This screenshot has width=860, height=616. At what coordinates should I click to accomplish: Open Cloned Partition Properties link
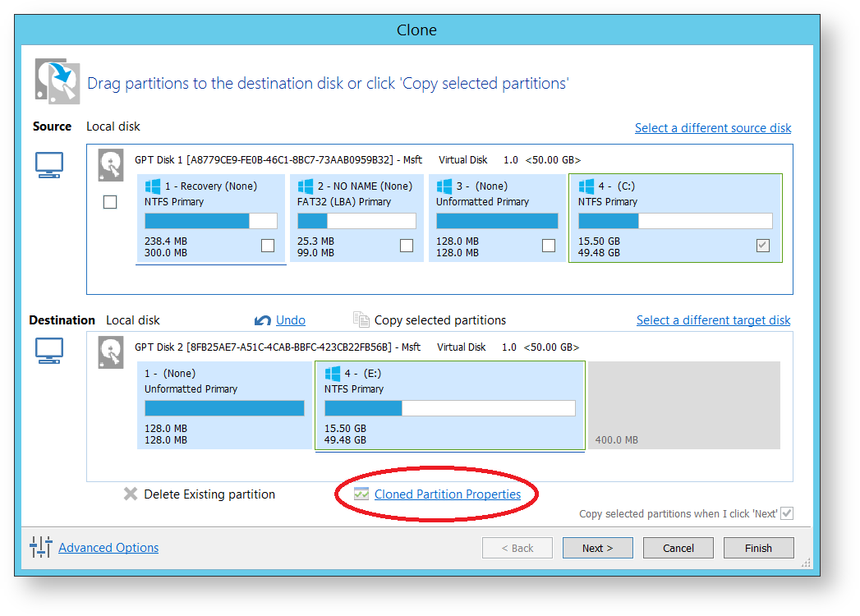448,494
